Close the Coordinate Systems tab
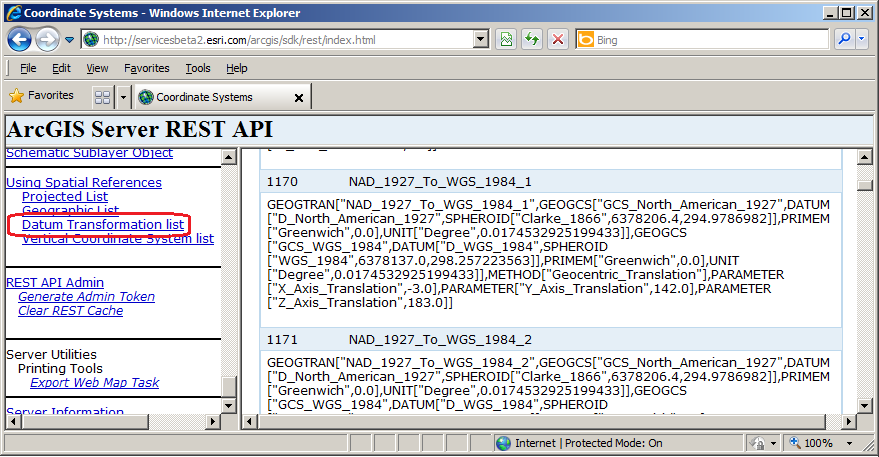 (x=299, y=98)
